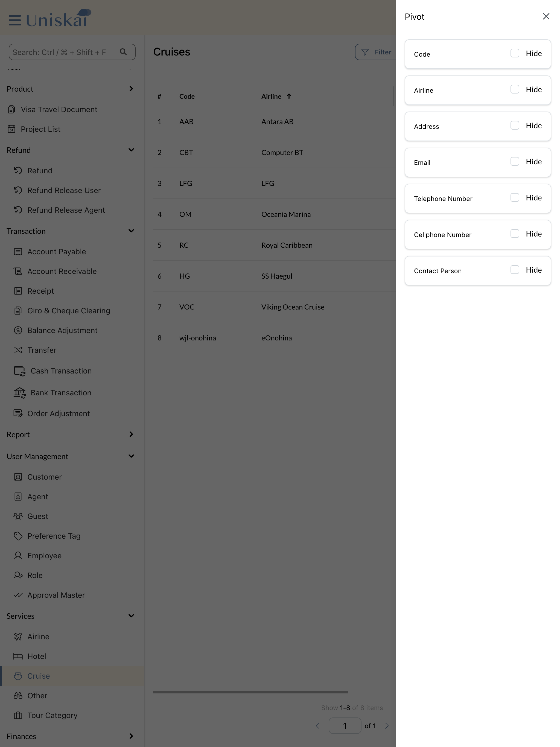Click the hamburger menu icon
This screenshot has height=747, width=560.
pyautogui.click(x=14, y=20)
